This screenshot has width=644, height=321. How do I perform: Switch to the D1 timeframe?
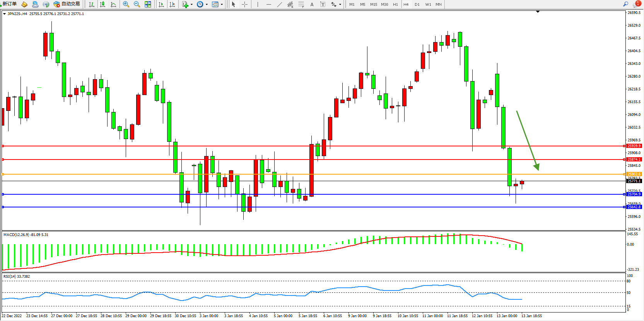(x=417, y=4)
